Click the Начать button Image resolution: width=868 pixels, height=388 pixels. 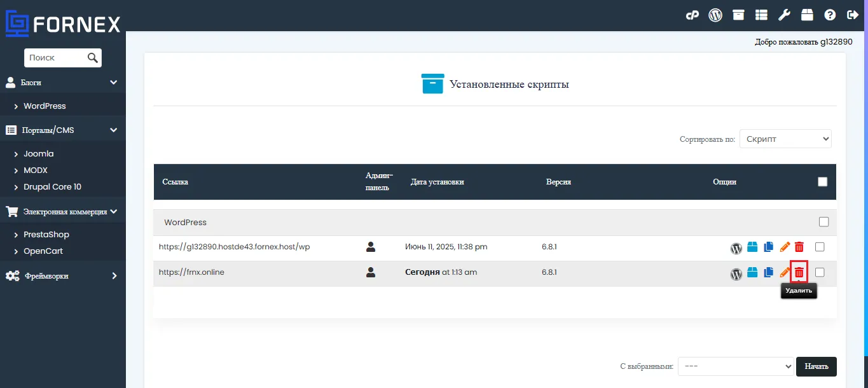[816, 366]
